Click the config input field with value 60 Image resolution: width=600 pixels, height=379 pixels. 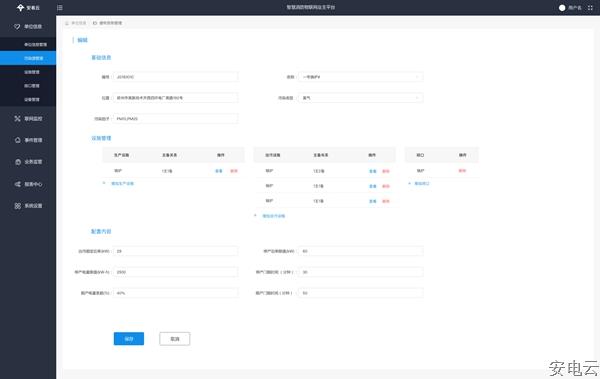click(360, 251)
